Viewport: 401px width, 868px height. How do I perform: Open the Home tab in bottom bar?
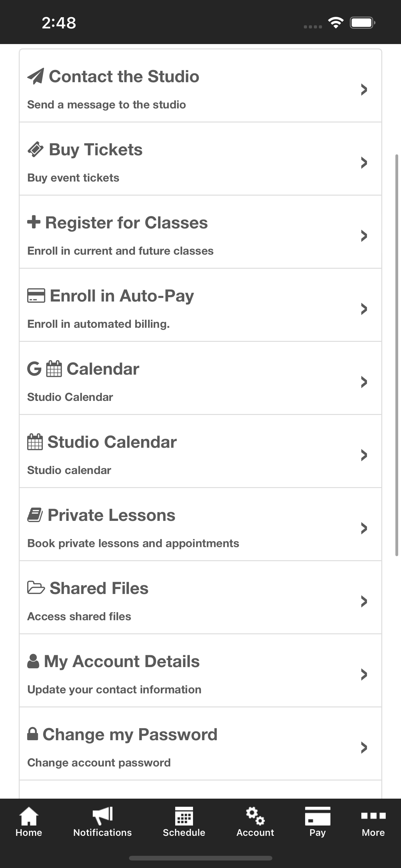click(29, 822)
